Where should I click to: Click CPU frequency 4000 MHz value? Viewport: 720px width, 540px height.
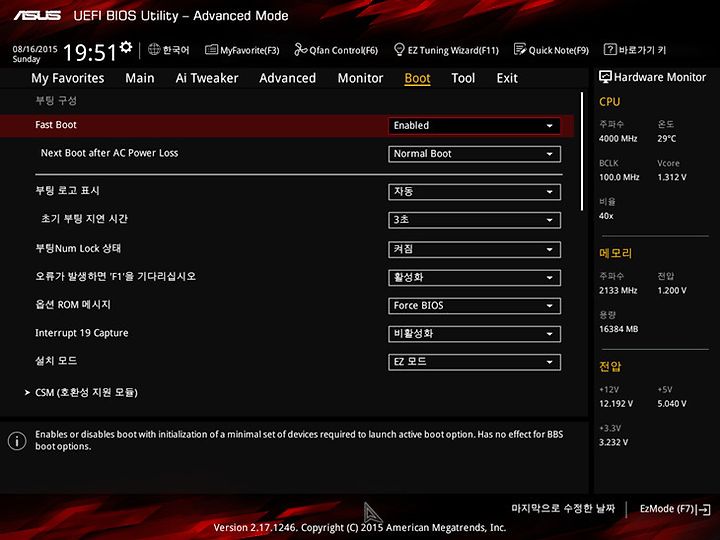click(x=618, y=139)
